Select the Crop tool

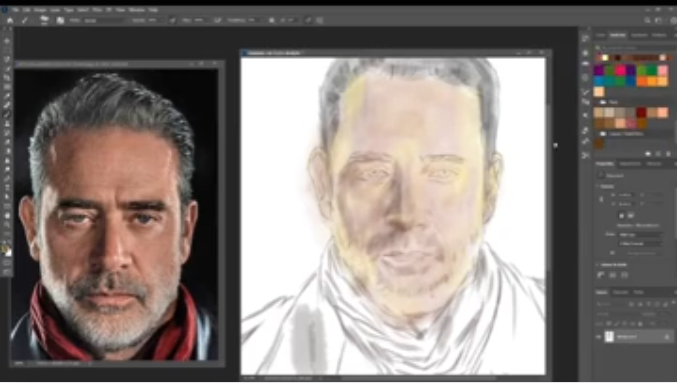tap(6, 78)
